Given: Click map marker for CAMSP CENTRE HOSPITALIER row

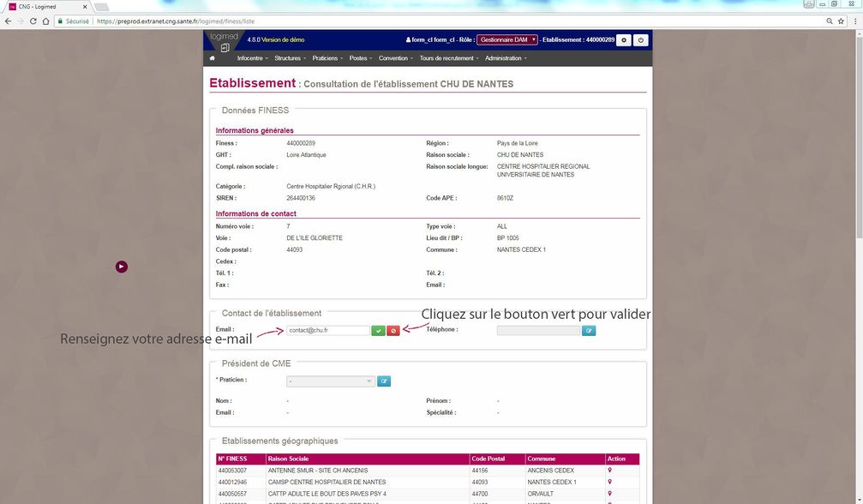Looking at the screenshot, I should (609, 482).
